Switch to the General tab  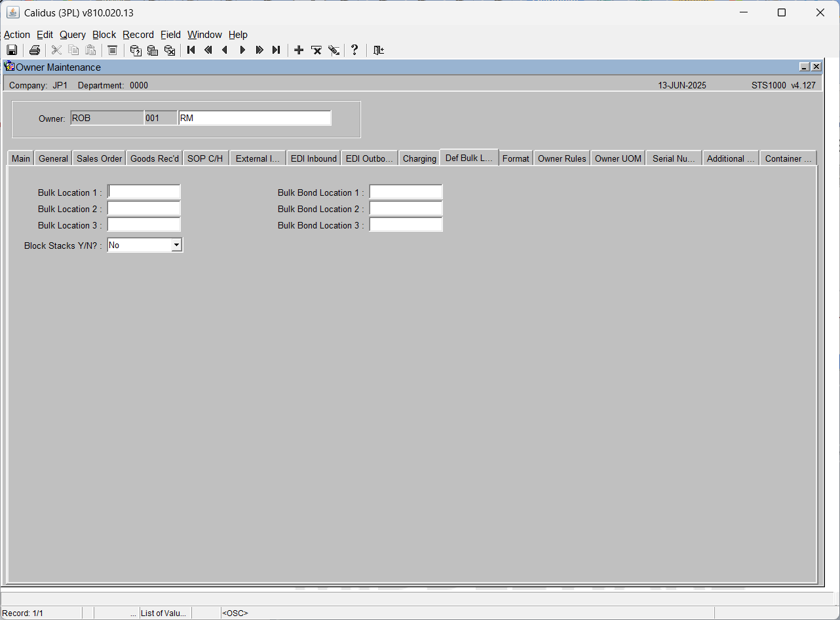coord(53,158)
